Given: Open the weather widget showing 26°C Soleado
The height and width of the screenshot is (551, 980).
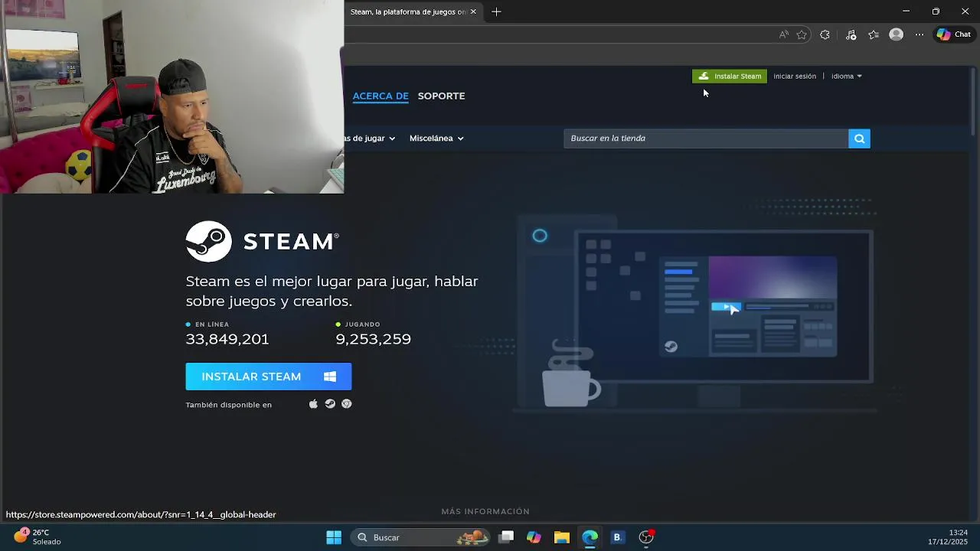Looking at the screenshot, I should (x=36, y=536).
